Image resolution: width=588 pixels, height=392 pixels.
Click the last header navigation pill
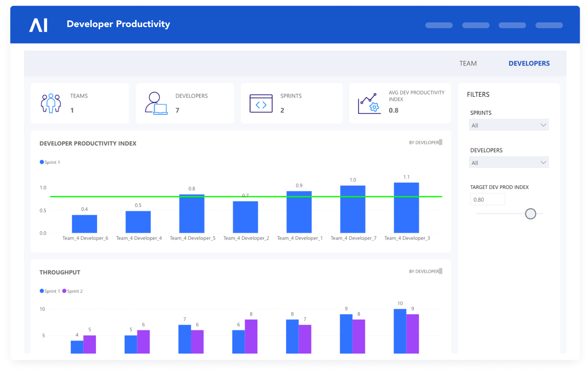pos(549,25)
